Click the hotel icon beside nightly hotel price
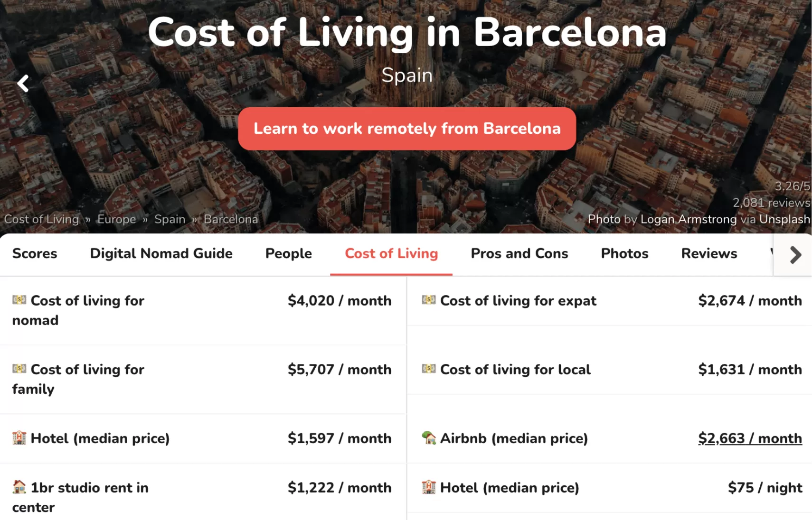This screenshot has height=520, width=812. 428,487
